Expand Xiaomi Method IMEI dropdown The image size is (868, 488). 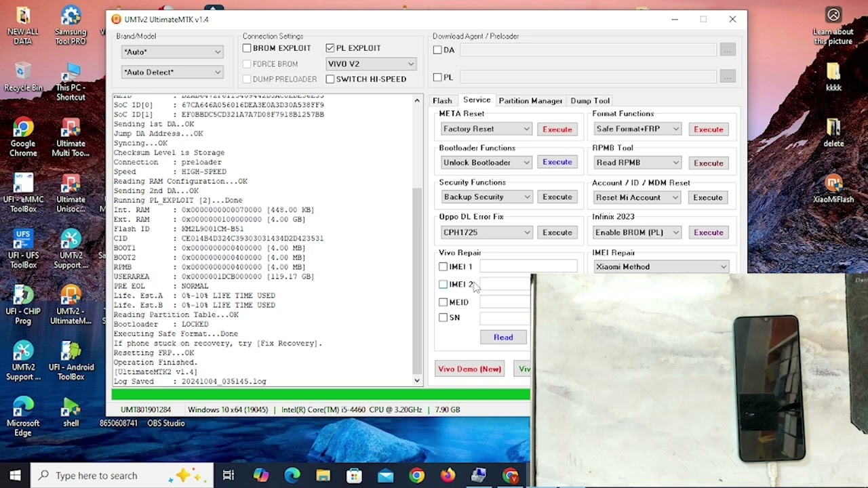point(661,267)
